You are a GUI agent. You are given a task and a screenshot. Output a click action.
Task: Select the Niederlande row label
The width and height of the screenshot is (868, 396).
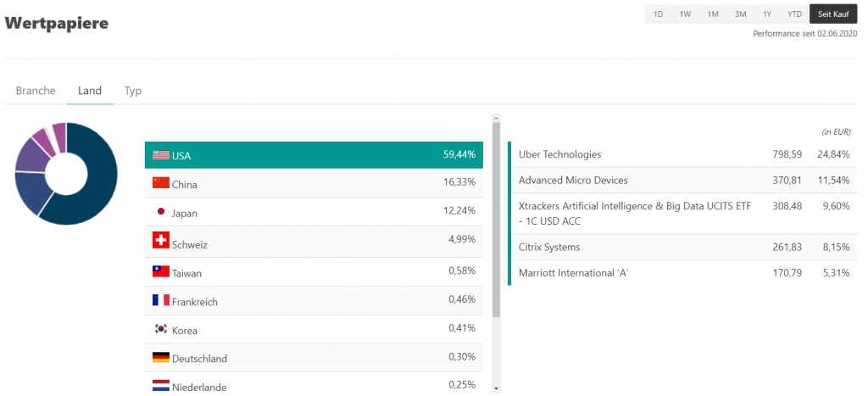tap(199, 388)
